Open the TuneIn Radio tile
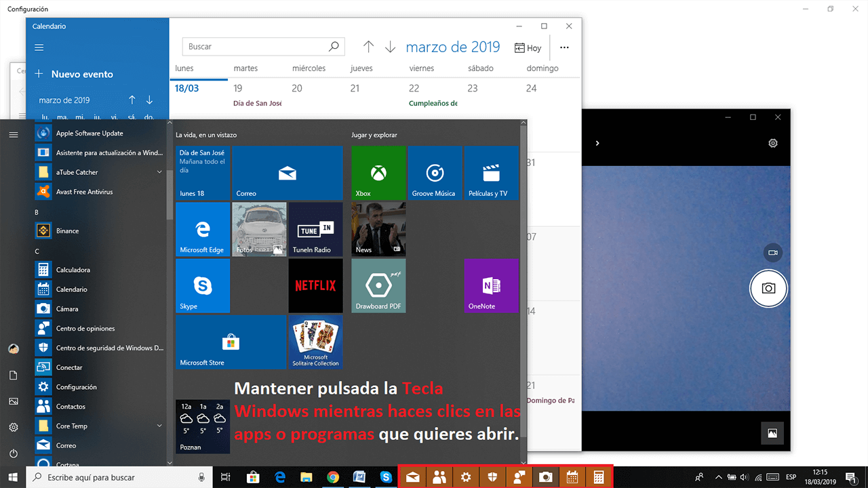The width and height of the screenshot is (868, 488). tap(315, 229)
